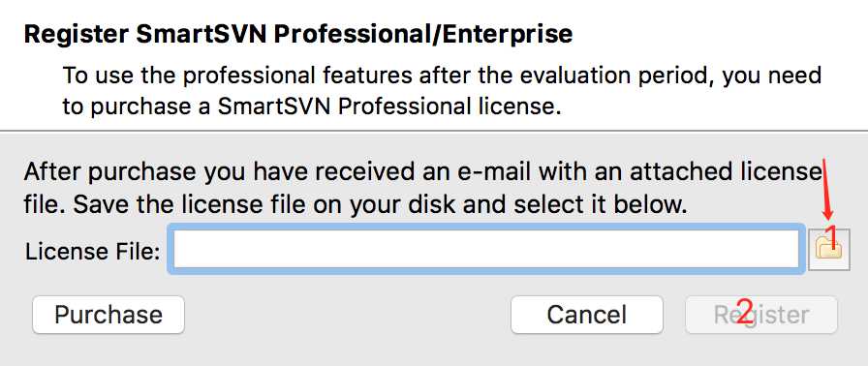Click the 'License File:' label
The image size is (868, 366).
pos(92,252)
